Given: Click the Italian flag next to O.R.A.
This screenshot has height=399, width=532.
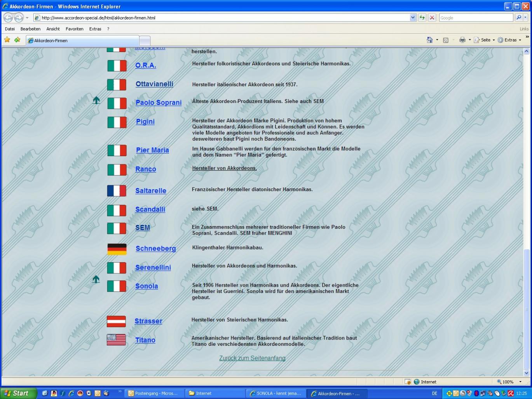Looking at the screenshot, I should (x=117, y=66).
